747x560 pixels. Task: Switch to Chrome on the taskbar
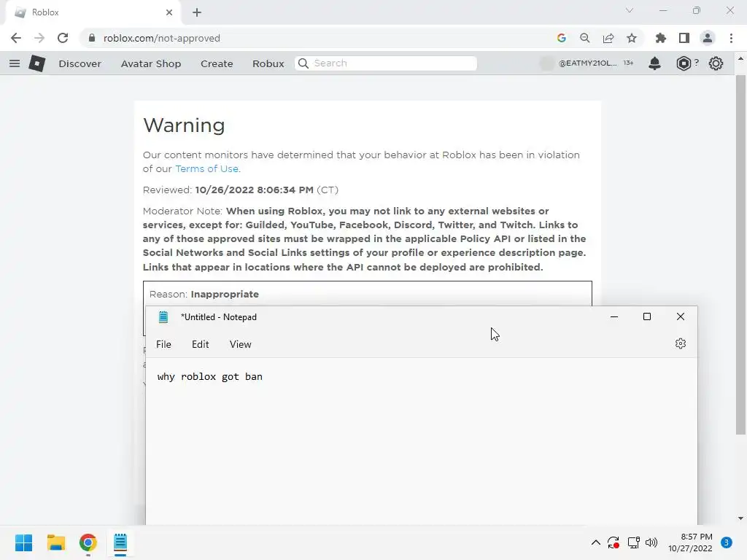point(88,542)
